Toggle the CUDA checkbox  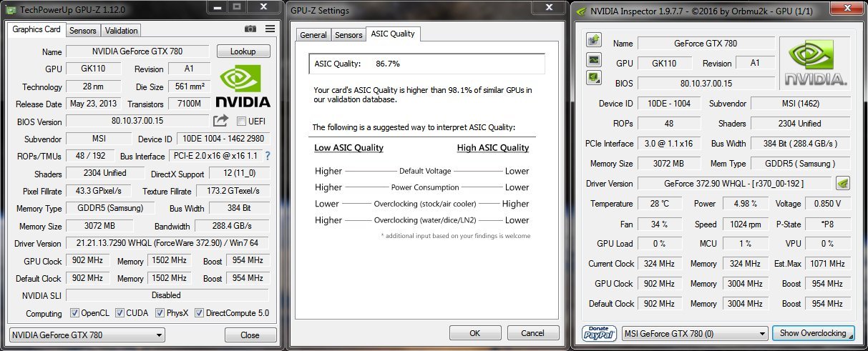tap(120, 313)
